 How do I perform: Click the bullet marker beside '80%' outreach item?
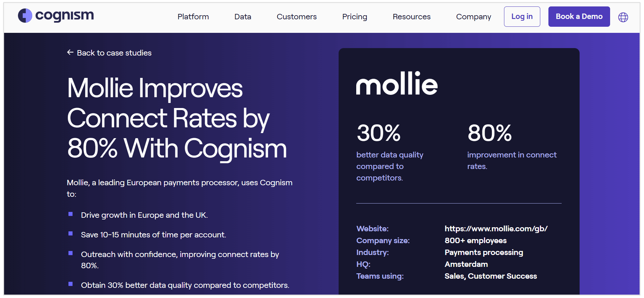point(71,253)
